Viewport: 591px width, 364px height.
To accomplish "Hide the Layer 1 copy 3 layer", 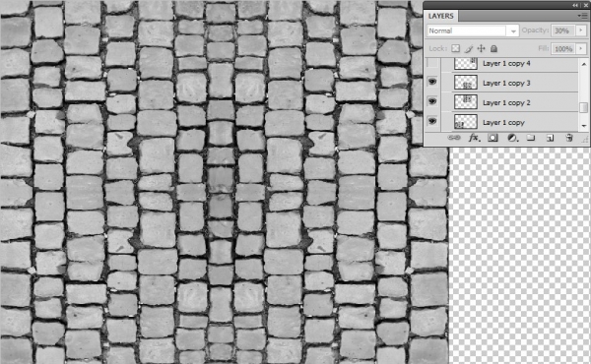I will pos(432,82).
